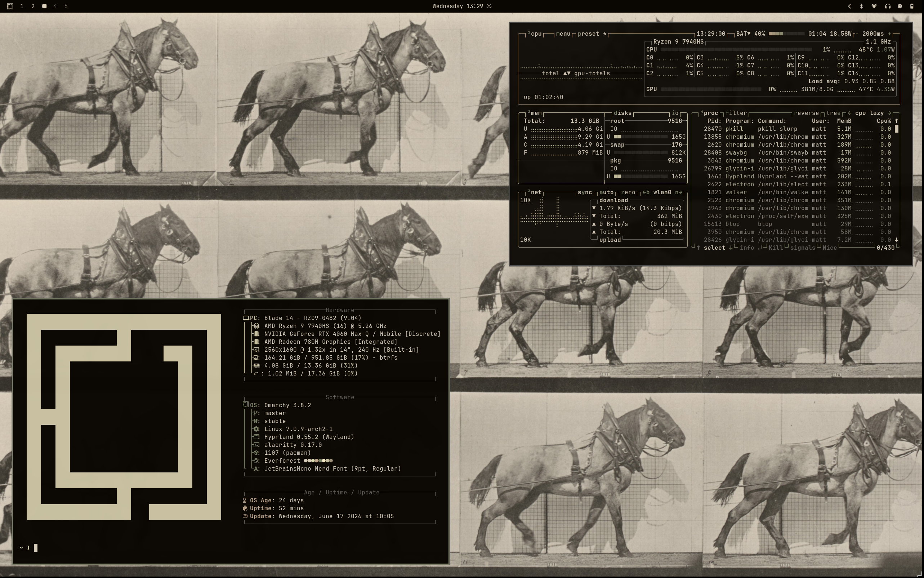Screen dimensions: 924x578
Task: Toggle the disks panel label
Action: pos(622,113)
